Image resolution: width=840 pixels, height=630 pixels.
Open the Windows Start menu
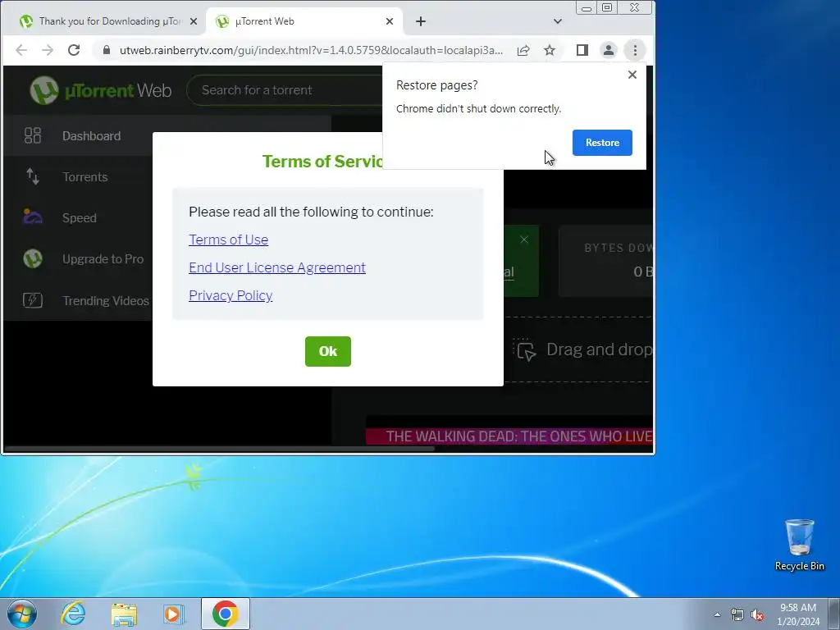(x=22, y=614)
